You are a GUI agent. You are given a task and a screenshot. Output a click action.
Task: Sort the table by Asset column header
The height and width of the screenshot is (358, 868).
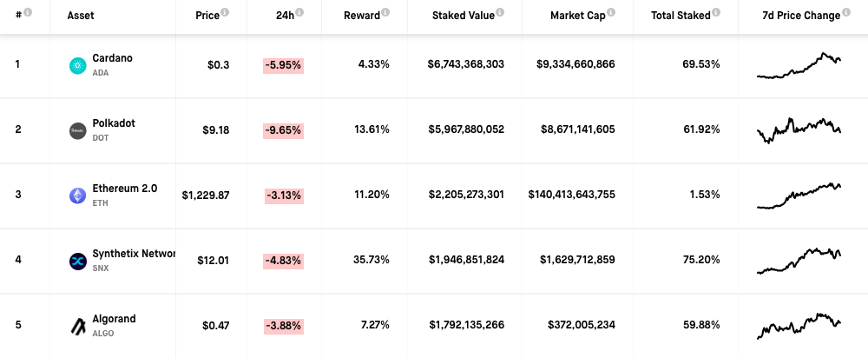(x=81, y=16)
